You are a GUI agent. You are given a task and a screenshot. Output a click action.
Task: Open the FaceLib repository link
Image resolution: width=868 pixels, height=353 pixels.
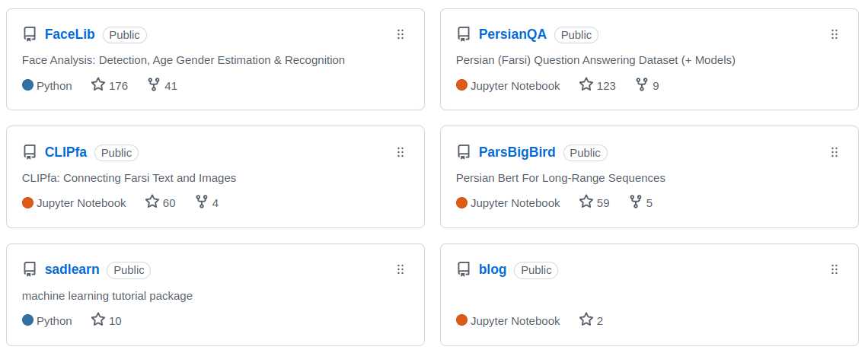[x=69, y=34]
